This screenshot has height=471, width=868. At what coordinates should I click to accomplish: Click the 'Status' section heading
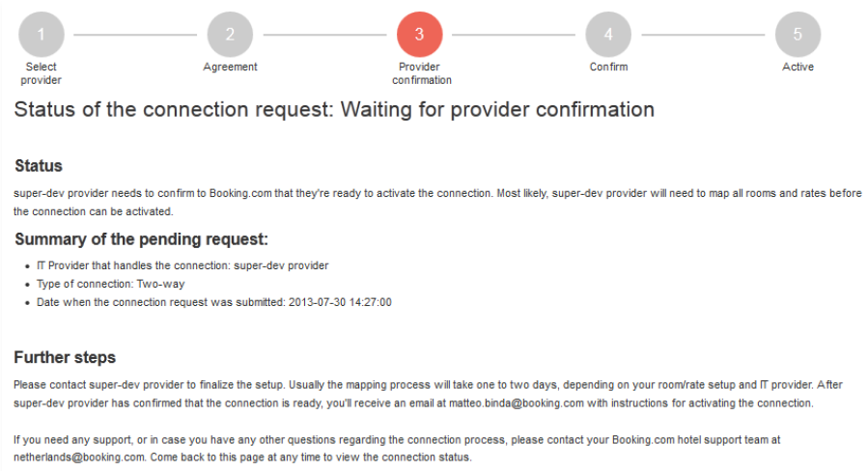click(39, 166)
